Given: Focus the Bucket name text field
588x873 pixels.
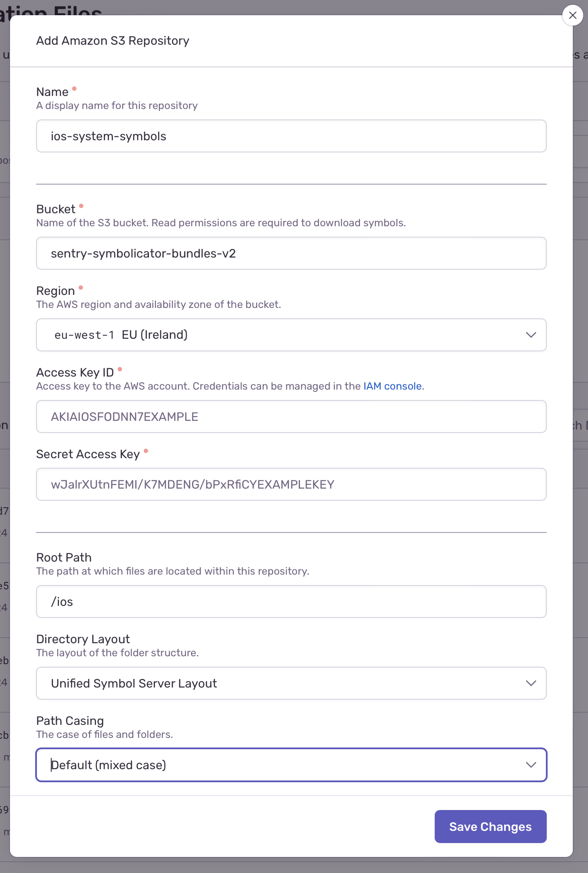Looking at the screenshot, I should [291, 253].
